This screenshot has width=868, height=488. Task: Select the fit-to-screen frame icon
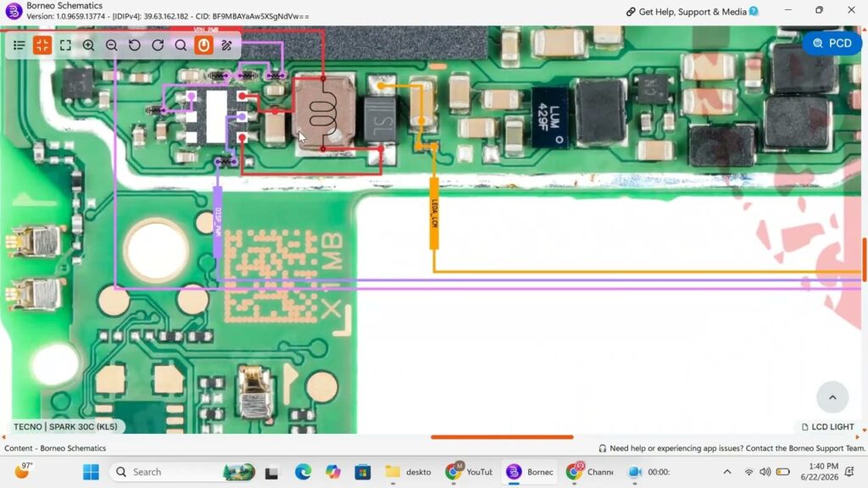65,45
